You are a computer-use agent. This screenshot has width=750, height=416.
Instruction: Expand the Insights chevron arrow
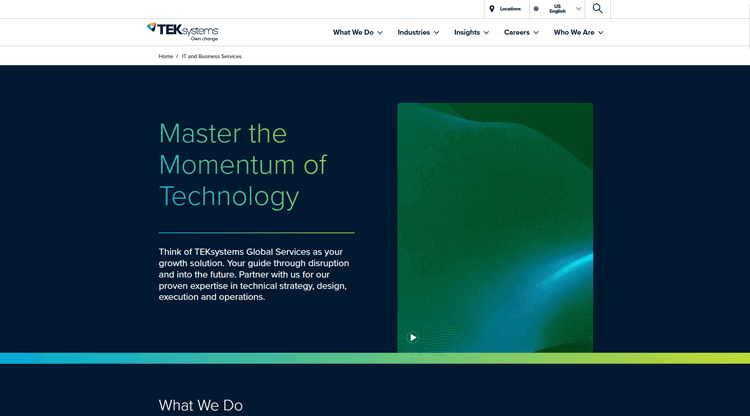point(486,33)
